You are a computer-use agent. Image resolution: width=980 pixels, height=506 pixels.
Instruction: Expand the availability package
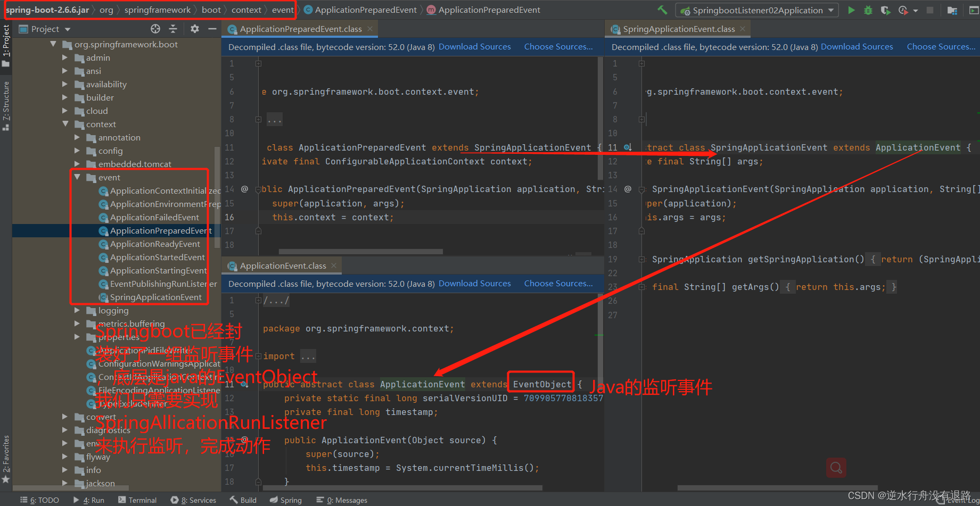65,84
